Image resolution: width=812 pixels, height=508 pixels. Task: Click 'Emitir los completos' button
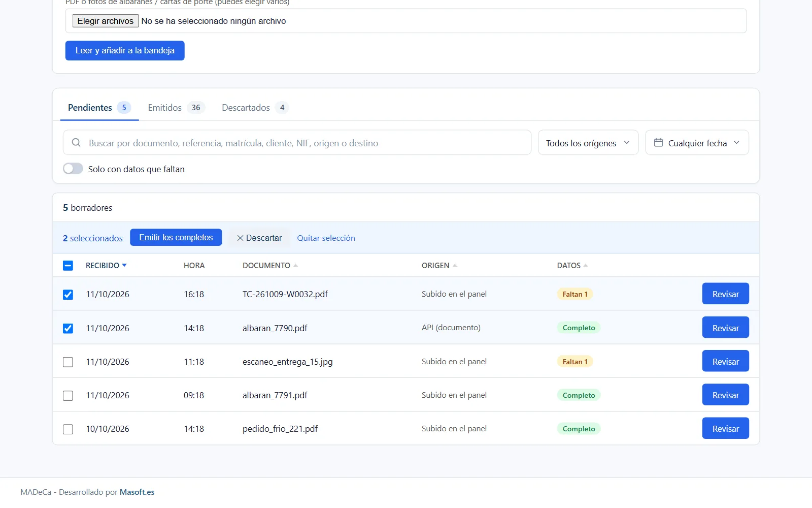pyautogui.click(x=176, y=237)
